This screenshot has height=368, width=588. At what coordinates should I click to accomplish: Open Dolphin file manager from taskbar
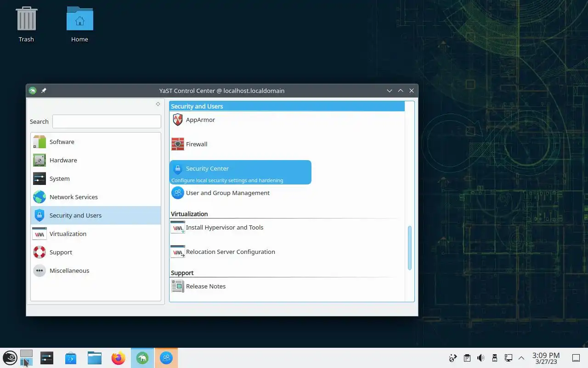click(95, 358)
